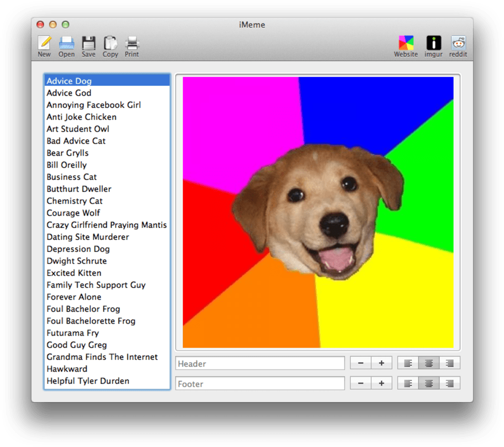Pick Dating Site Murderer template
The height and width of the screenshot is (447, 504).
pos(107,237)
